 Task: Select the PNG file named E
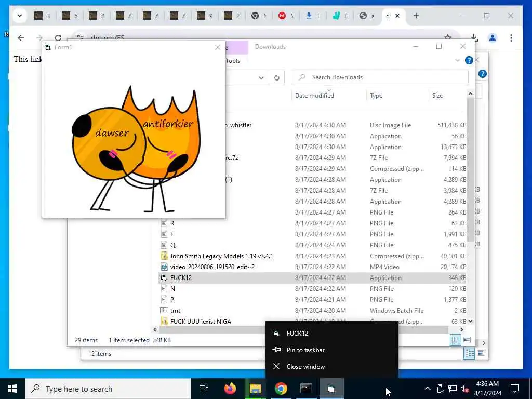(x=312, y=234)
